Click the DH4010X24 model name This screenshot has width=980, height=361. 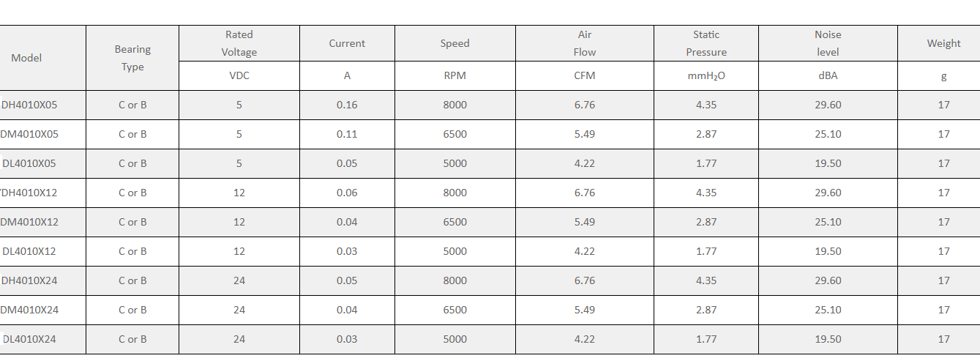click(29, 280)
